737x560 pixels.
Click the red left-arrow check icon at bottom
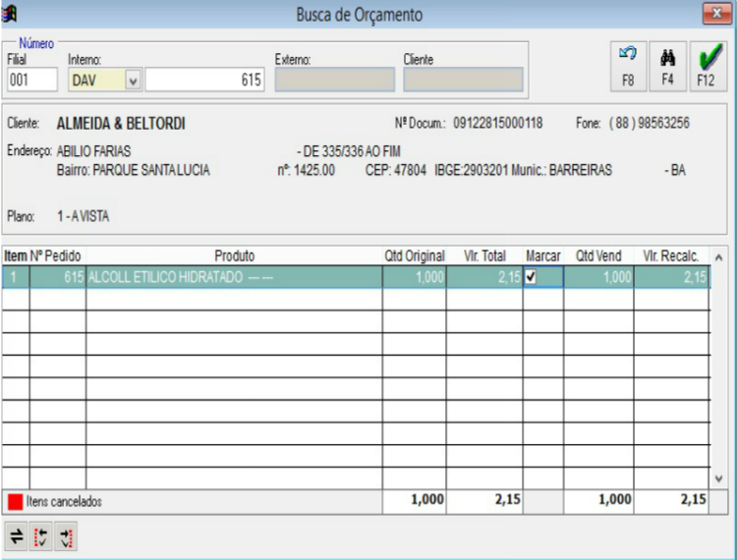pos(41,536)
